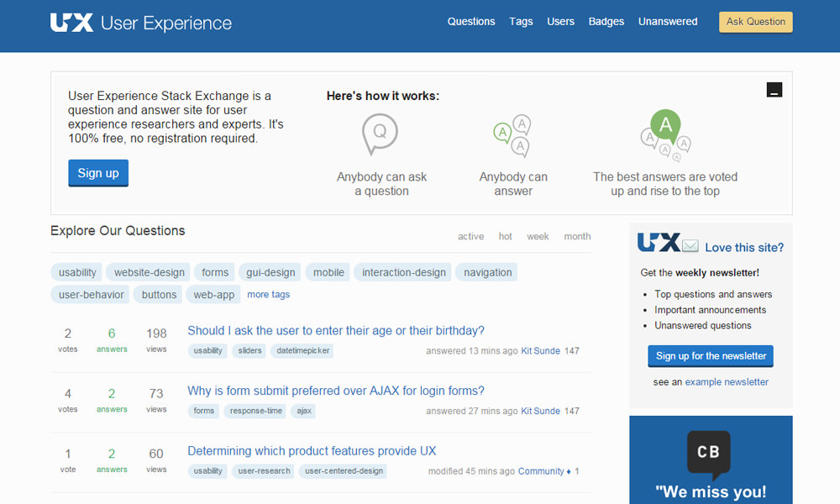840x504 pixels.
Task: Open question about age or birthday
Action: 336,330
